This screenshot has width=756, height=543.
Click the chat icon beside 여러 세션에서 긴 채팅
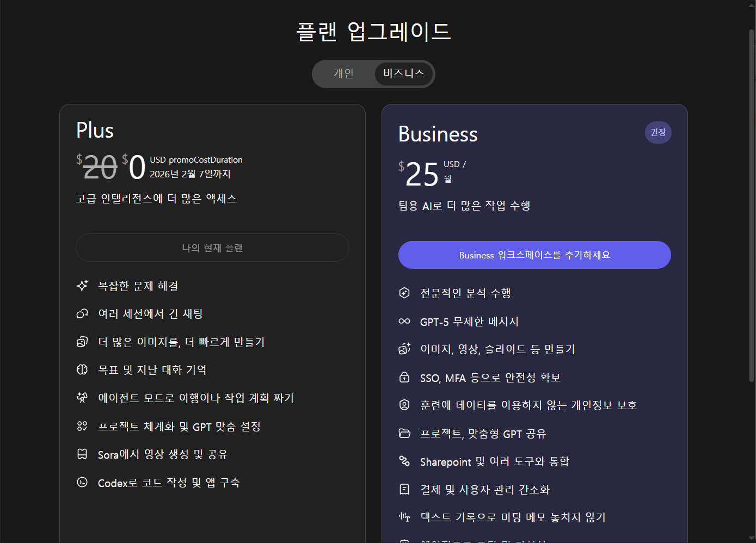pyautogui.click(x=82, y=314)
